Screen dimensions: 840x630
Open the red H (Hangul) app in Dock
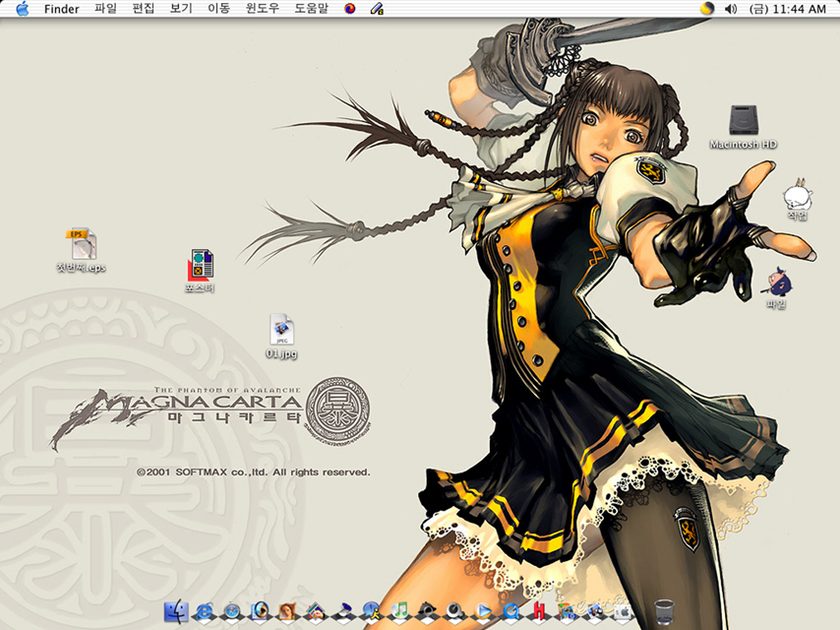539,611
